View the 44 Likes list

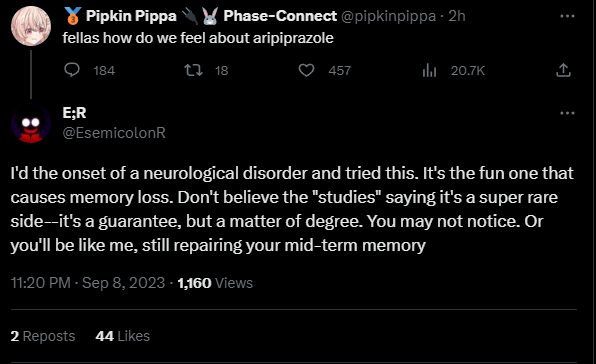(122, 336)
